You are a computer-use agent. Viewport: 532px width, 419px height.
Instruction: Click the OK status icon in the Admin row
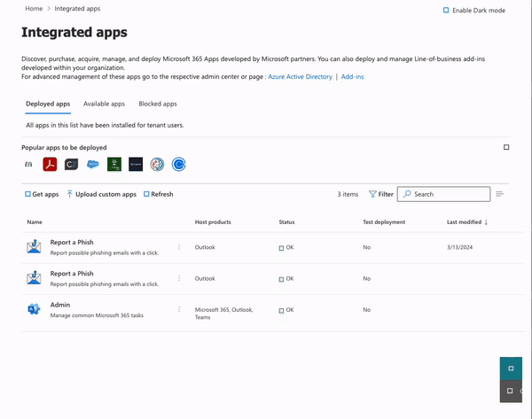click(x=281, y=311)
